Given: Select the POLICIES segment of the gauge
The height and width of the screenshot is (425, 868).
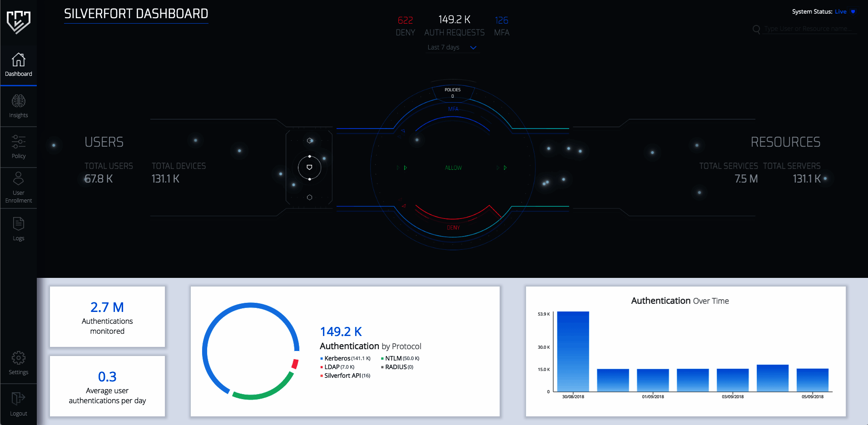Looking at the screenshot, I should point(453,93).
